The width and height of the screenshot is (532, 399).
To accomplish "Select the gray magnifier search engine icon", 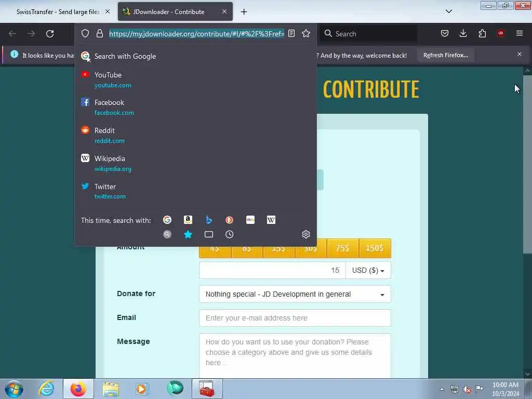I will click(x=167, y=234).
